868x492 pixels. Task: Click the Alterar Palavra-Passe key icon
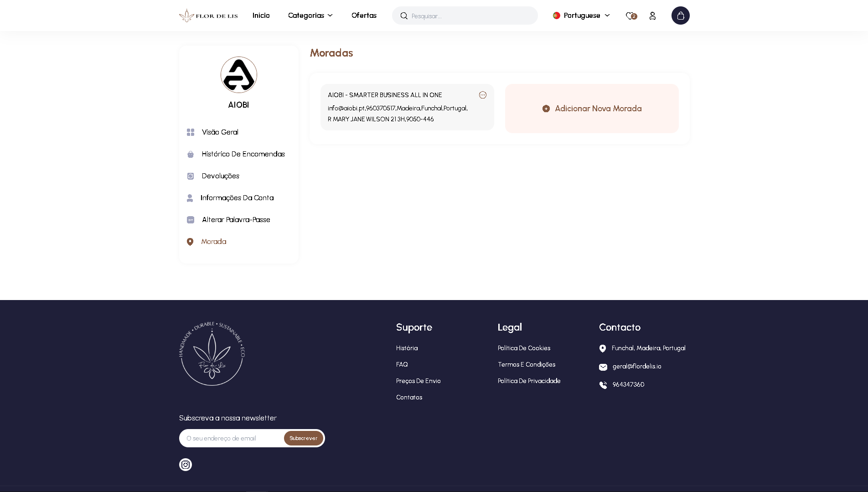[x=191, y=220]
